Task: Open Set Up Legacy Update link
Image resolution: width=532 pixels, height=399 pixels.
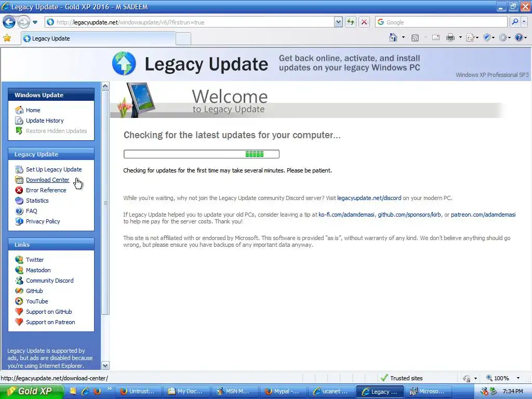Action: click(54, 169)
